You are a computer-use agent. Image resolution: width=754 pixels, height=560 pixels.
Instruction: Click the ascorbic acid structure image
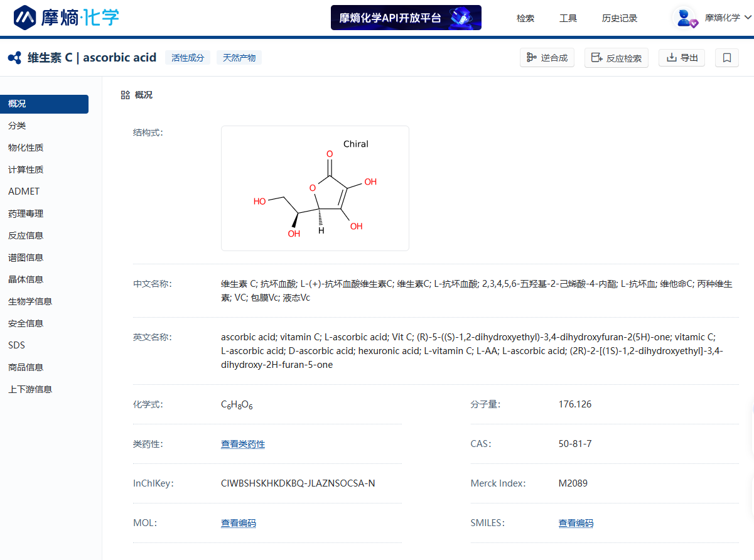(x=315, y=188)
